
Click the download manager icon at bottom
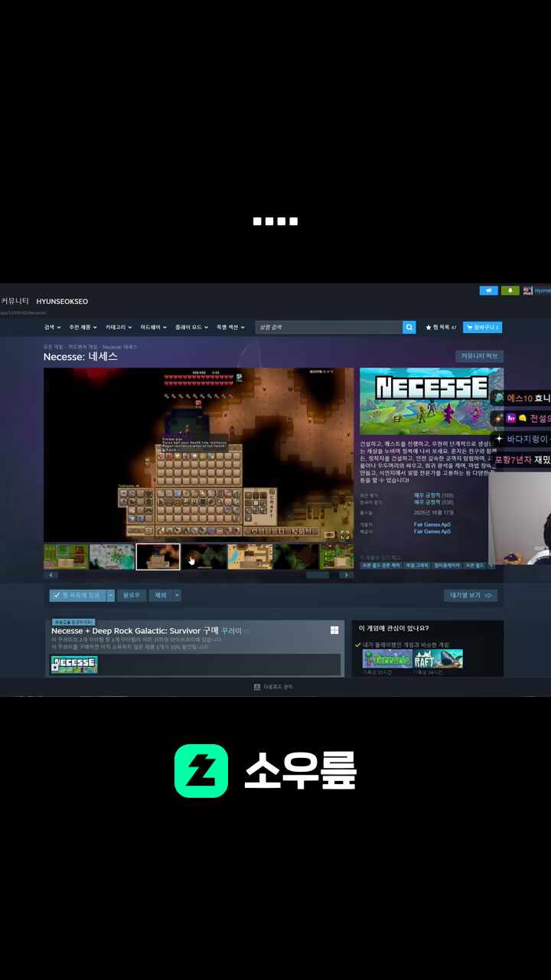click(257, 688)
